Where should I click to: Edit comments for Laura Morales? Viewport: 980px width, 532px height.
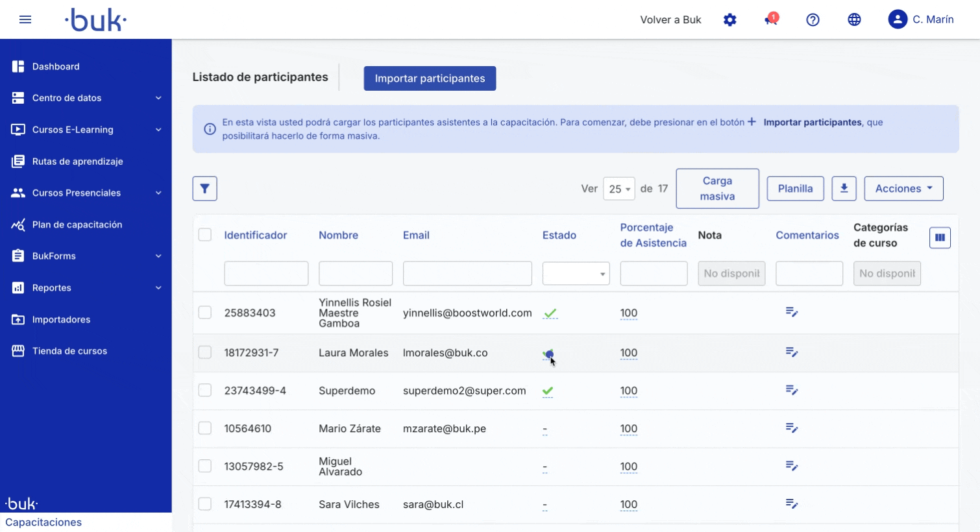tap(792, 352)
